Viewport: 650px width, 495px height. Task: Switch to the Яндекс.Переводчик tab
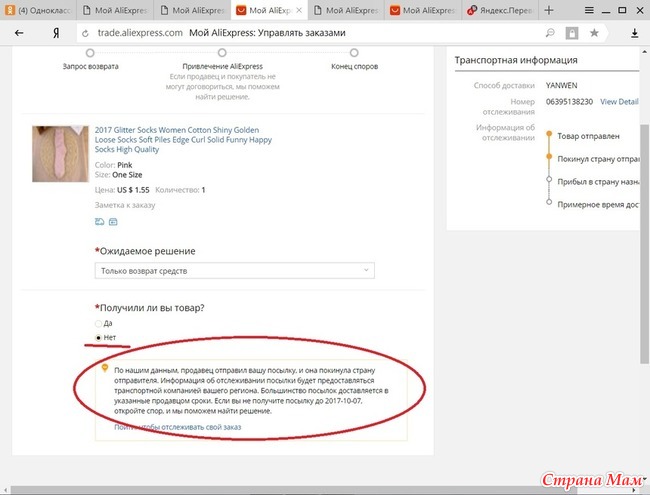coord(504,11)
